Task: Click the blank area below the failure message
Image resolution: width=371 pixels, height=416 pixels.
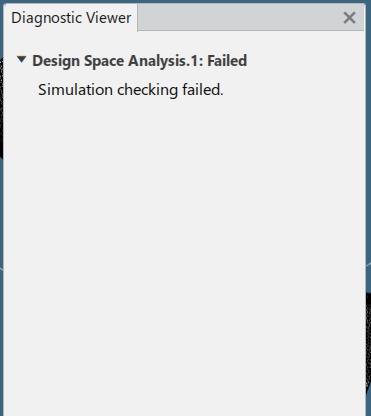Action: pyautogui.click(x=184, y=250)
